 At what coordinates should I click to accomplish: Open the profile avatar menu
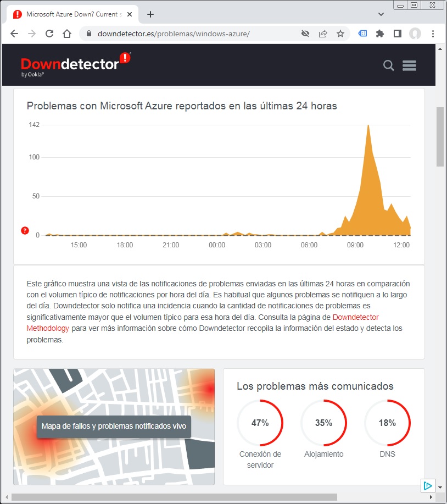click(415, 34)
